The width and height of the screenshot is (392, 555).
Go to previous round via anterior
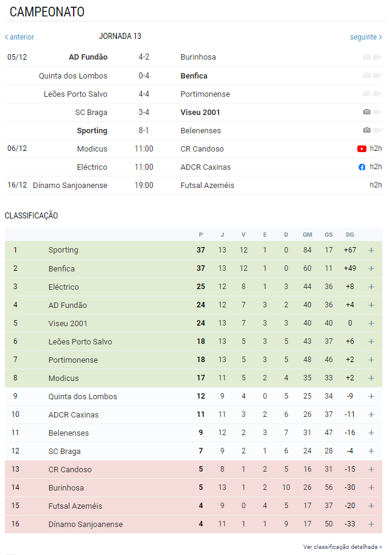pos(19,37)
